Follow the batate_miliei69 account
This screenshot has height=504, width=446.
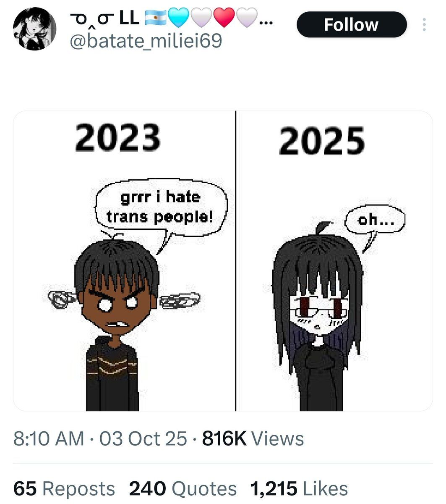(352, 25)
